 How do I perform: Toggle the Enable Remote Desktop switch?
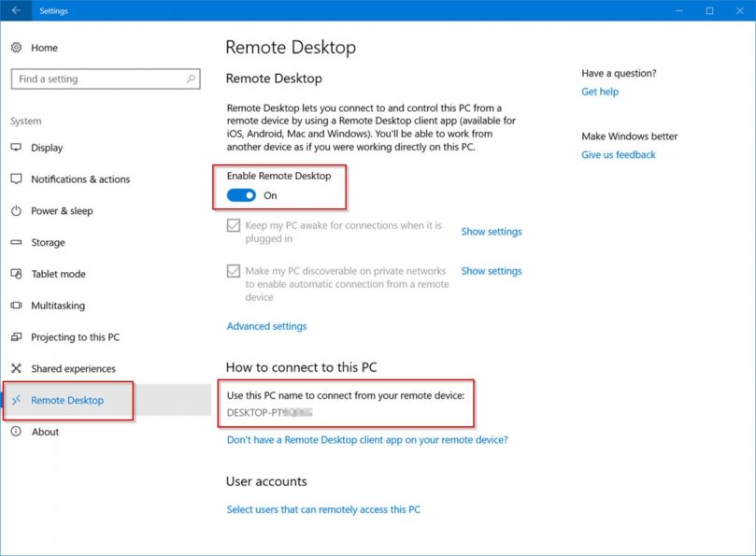[x=241, y=195]
